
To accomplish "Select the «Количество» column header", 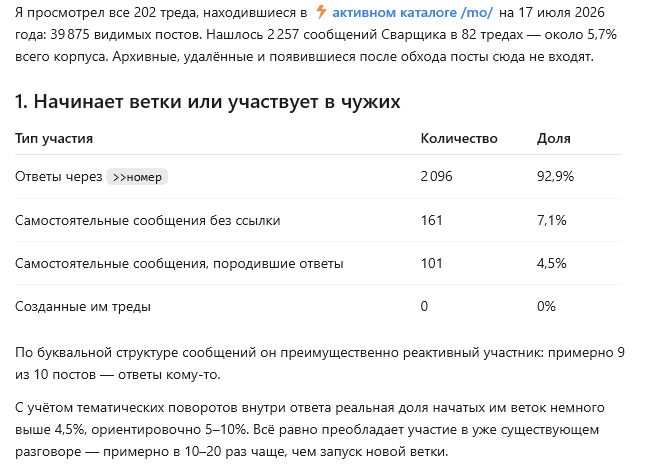I will 459,138.
